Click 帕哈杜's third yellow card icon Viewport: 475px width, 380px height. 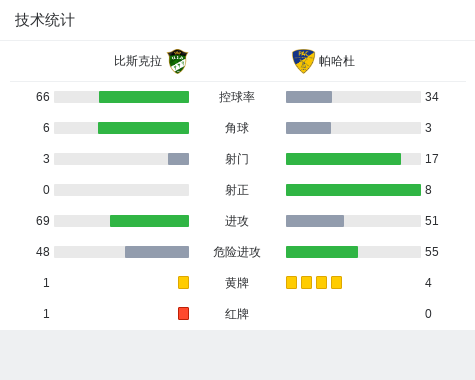pyautogui.click(x=321, y=282)
